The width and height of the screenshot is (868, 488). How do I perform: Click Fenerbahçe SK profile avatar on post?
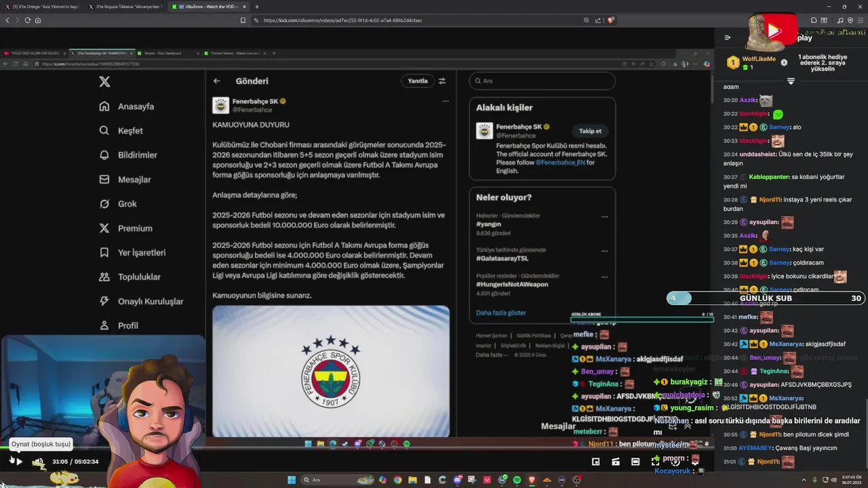pos(220,105)
